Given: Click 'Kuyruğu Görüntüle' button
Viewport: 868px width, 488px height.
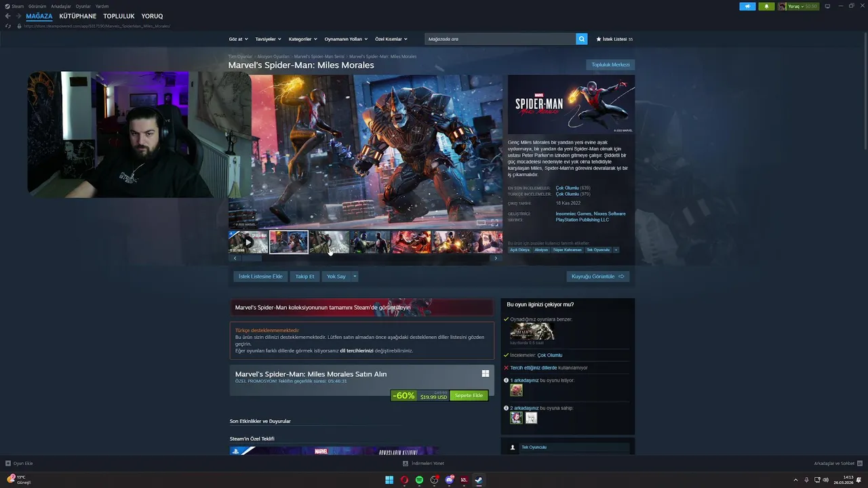Looking at the screenshot, I should coord(598,277).
